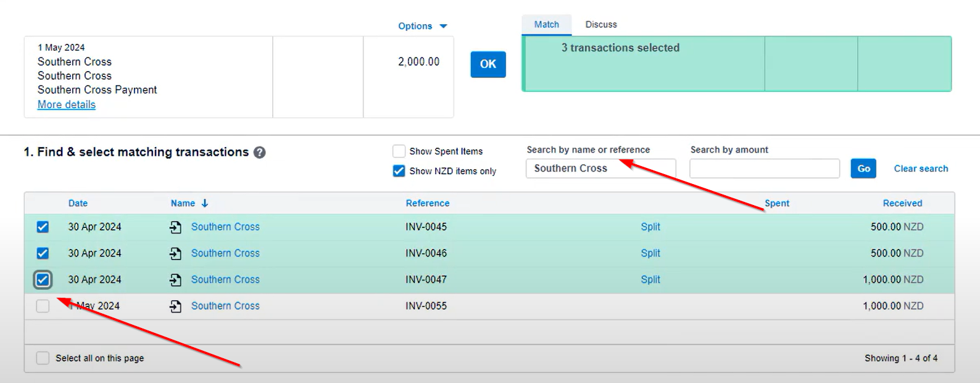980x383 pixels.
Task: Sort by the Spent column header
Action: [x=777, y=203]
